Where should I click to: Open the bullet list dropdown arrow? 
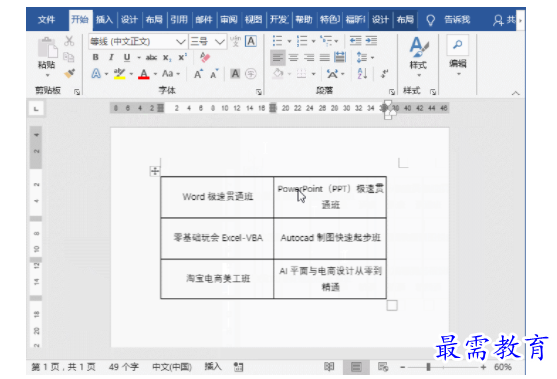click(289, 41)
